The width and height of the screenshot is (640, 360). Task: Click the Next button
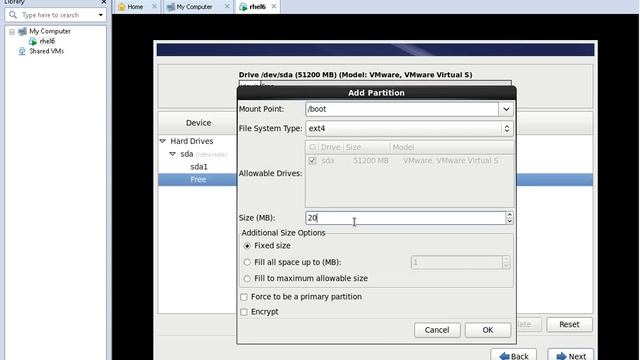(571, 356)
